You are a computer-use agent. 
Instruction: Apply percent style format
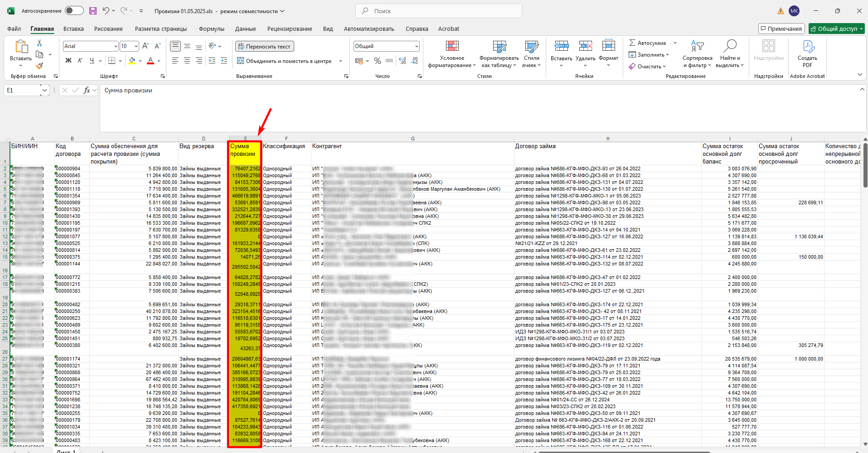click(x=378, y=61)
